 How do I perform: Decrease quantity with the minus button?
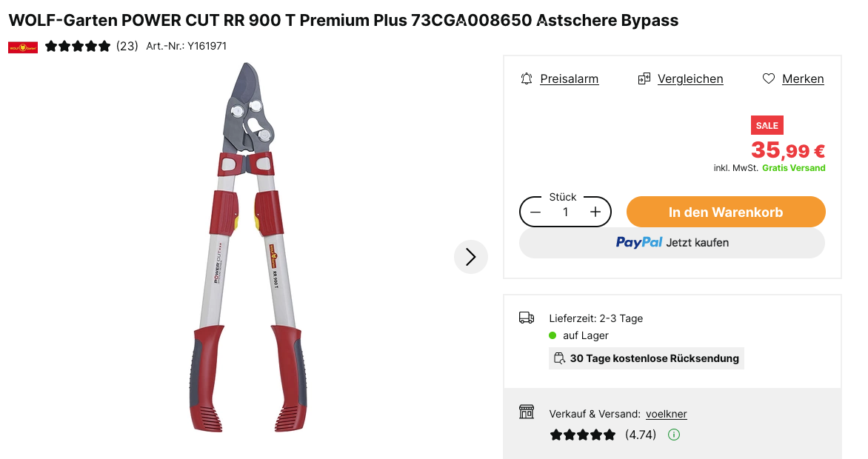point(535,212)
